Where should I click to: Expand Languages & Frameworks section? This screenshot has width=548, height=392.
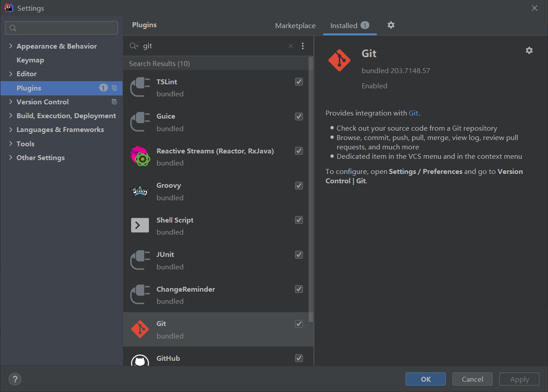tap(11, 130)
